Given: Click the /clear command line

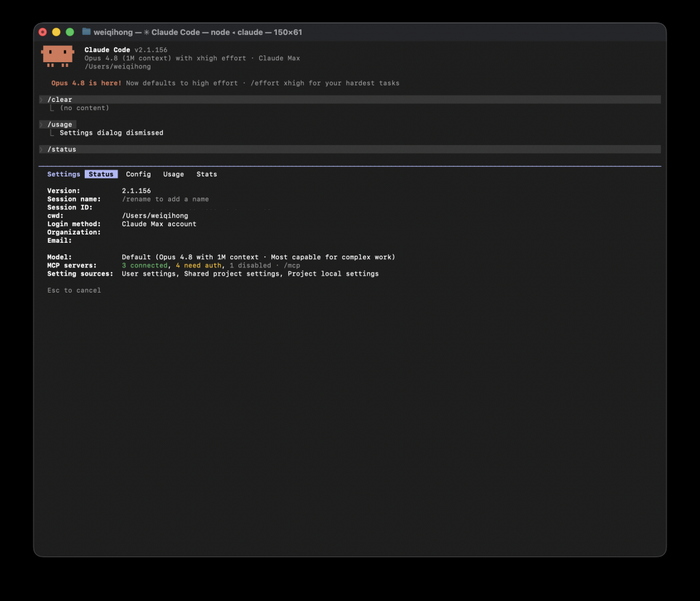Looking at the screenshot, I should click(350, 100).
